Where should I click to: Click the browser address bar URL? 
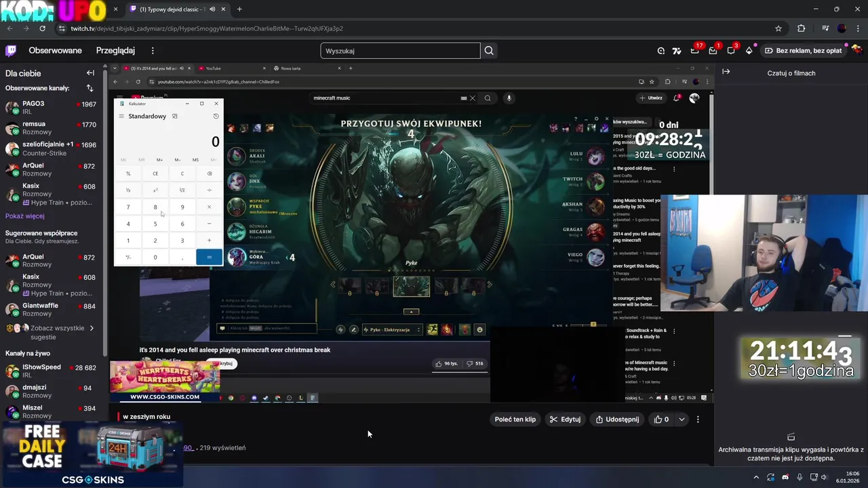coord(207,28)
